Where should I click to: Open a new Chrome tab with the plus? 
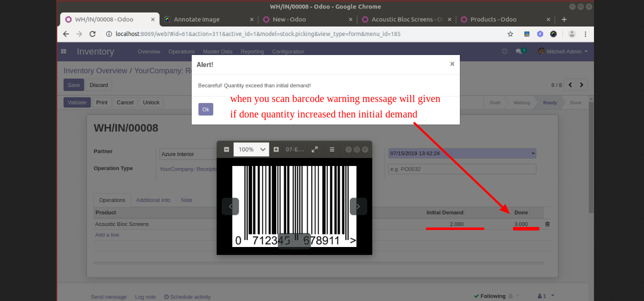[564, 19]
